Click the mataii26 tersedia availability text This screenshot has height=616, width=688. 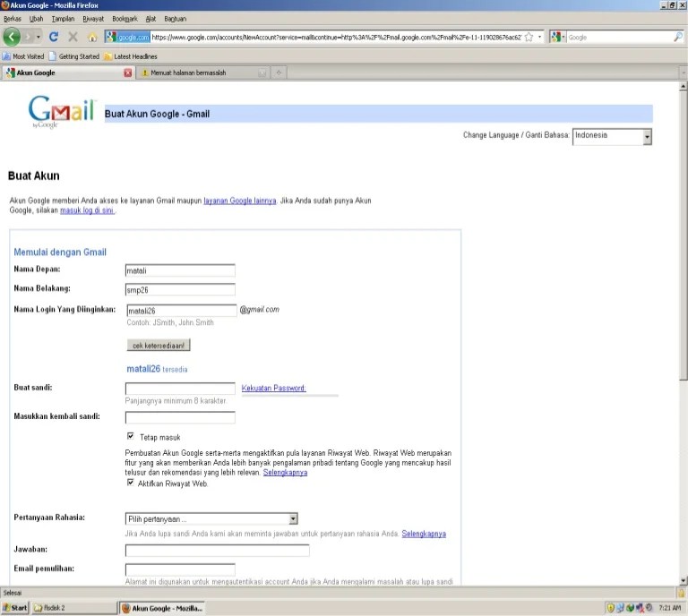pyautogui.click(x=157, y=369)
